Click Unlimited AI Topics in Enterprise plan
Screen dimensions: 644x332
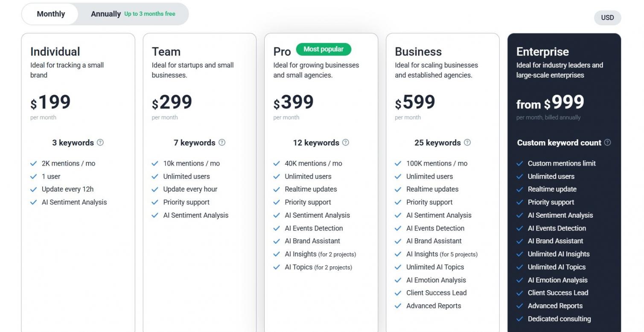click(x=557, y=267)
